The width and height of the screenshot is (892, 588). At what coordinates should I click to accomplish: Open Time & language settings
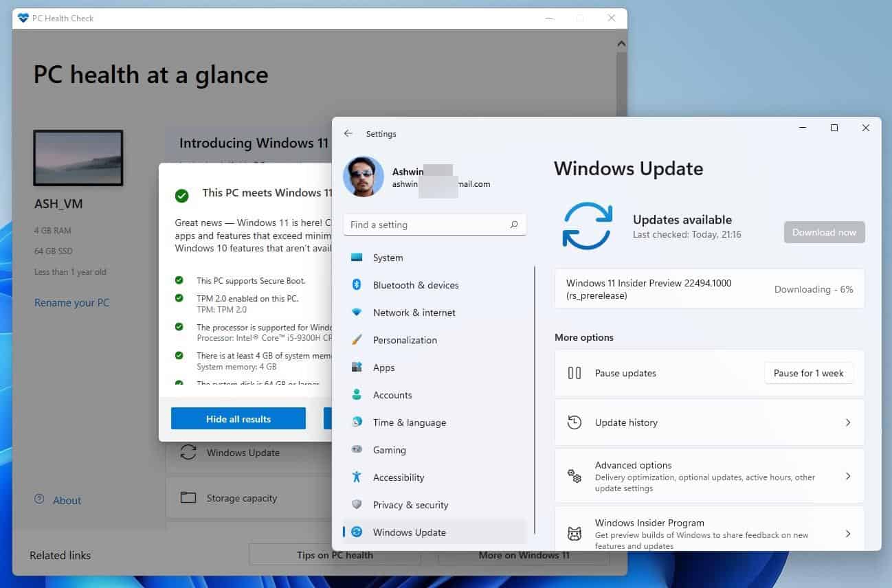pyautogui.click(x=434, y=422)
